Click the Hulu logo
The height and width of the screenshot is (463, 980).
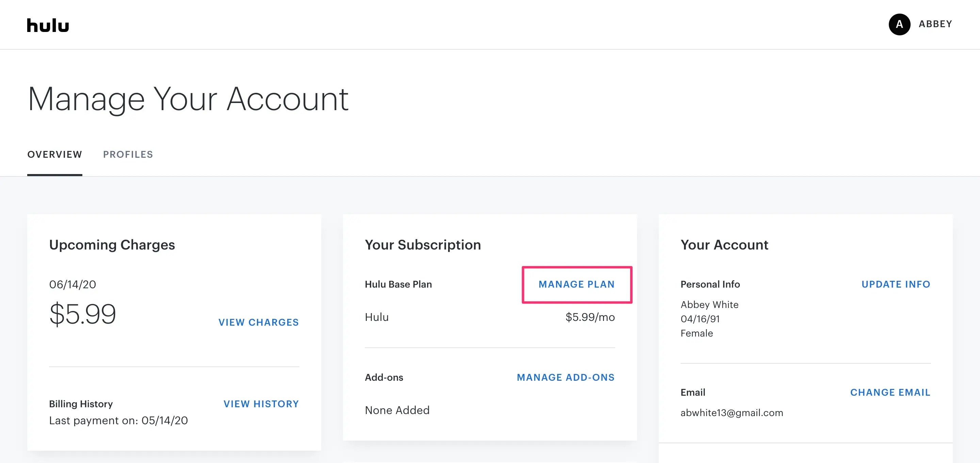click(48, 25)
